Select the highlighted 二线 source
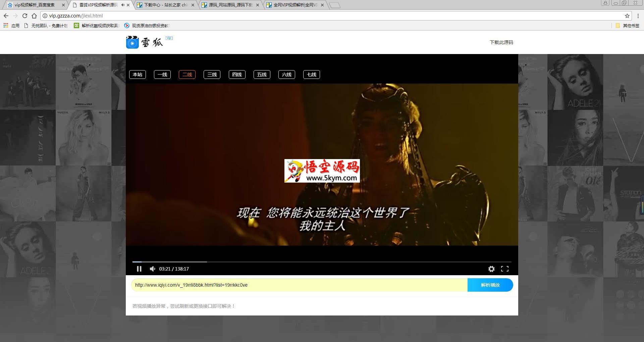Viewport: 644px width, 342px height. point(187,75)
